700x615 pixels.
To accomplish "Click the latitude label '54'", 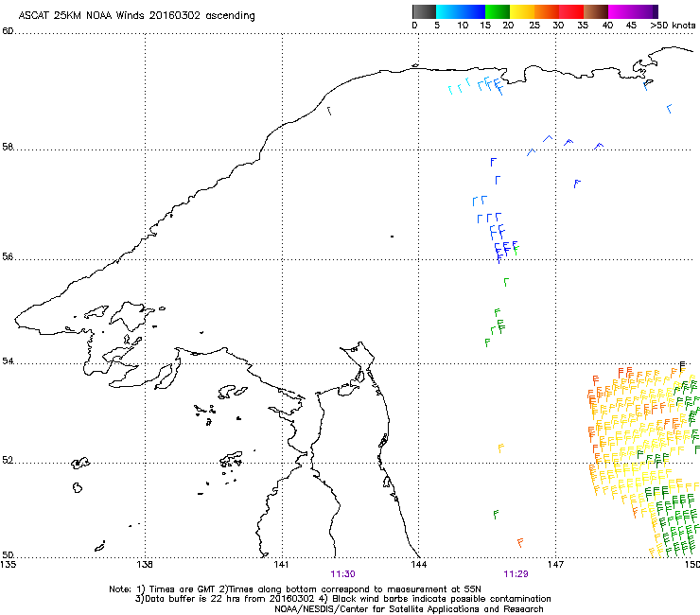I will pos(8,360).
